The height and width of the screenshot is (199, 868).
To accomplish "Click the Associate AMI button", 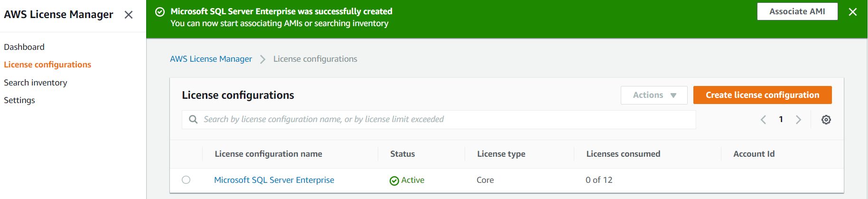I will [x=797, y=11].
